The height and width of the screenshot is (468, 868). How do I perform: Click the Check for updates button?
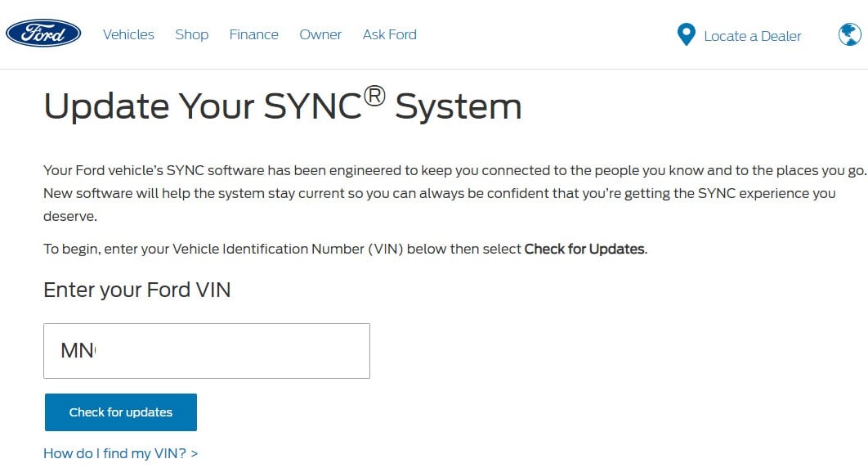(121, 412)
